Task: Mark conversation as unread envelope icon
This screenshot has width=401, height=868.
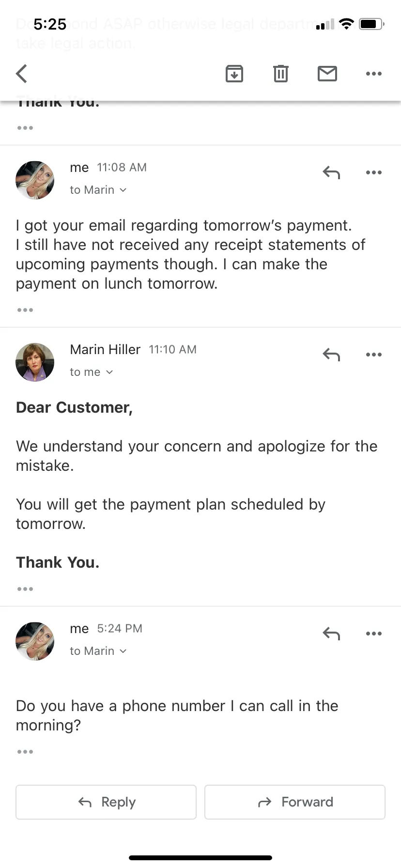Action: click(327, 74)
